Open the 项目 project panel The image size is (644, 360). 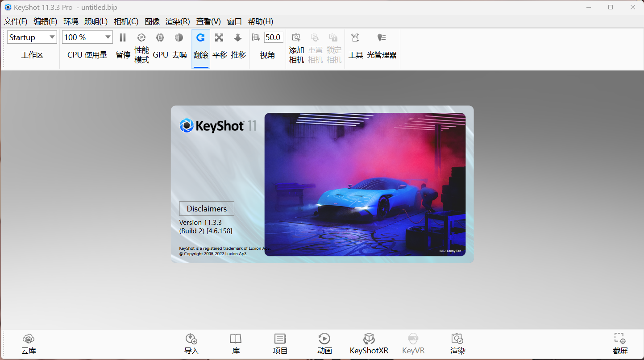click(280, 343)
